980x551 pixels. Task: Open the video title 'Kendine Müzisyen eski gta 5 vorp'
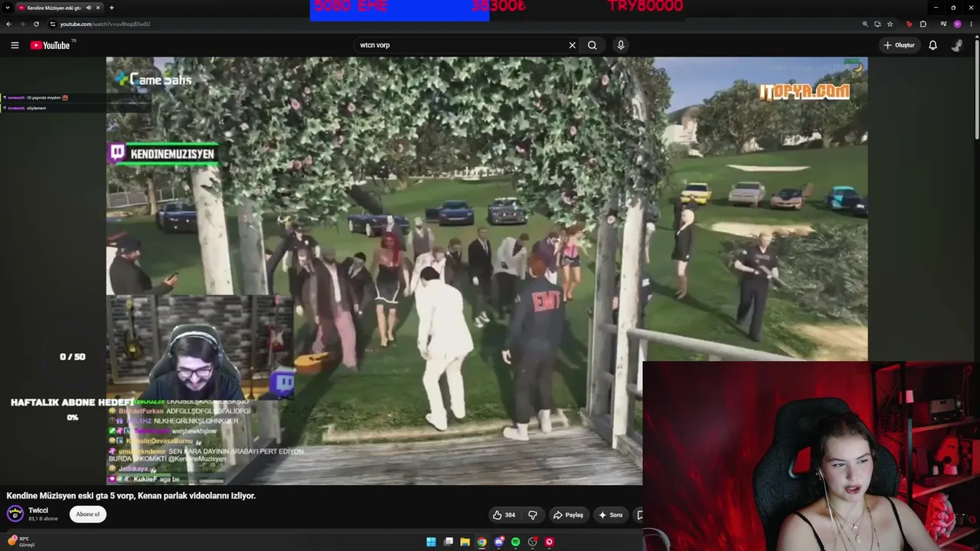tap(131, 496)
